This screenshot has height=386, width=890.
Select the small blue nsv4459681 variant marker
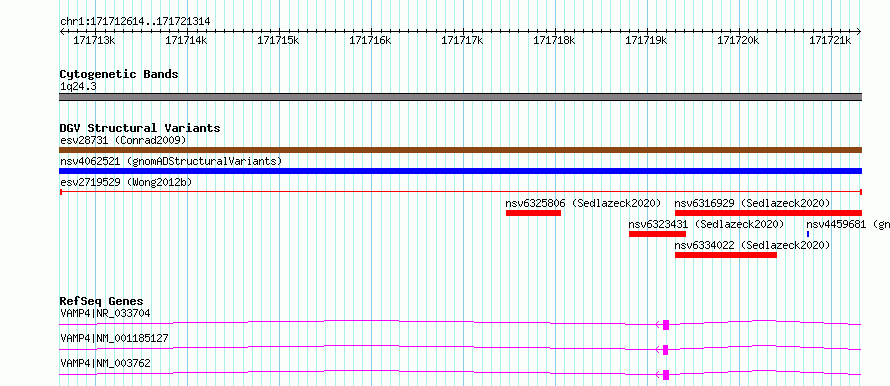pos(808,234)
